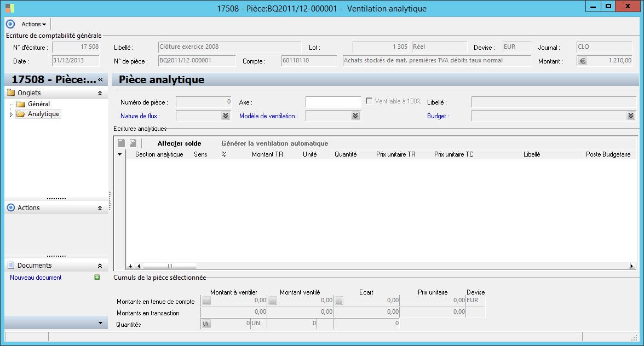Open the Nature de flux dropdown
This screenshot has height=346, width=644.
tap(225, 116)
